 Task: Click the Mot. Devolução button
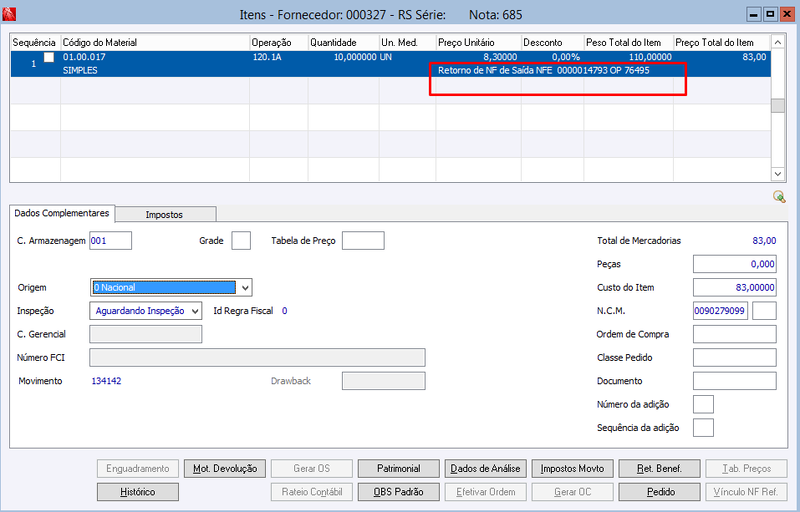(225, 469)
